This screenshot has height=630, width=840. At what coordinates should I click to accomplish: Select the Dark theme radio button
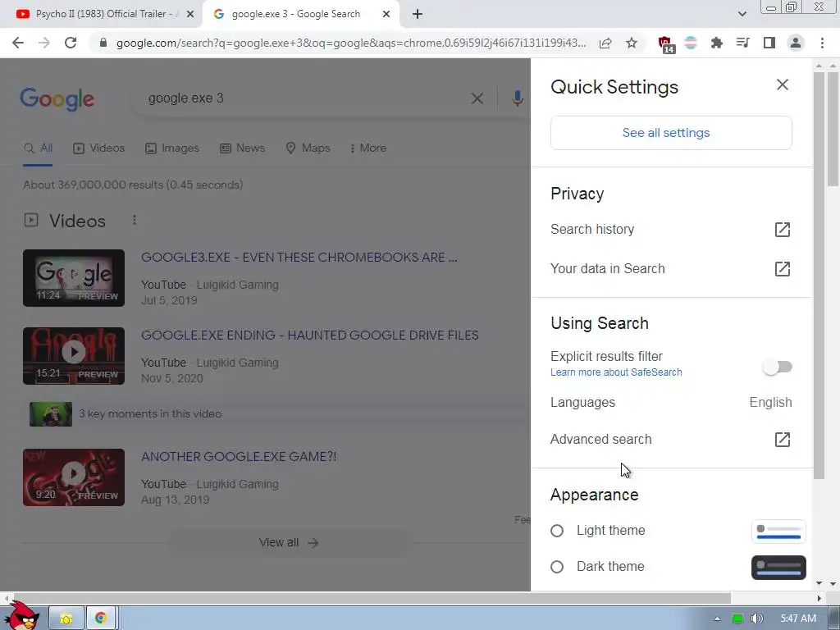557,567
